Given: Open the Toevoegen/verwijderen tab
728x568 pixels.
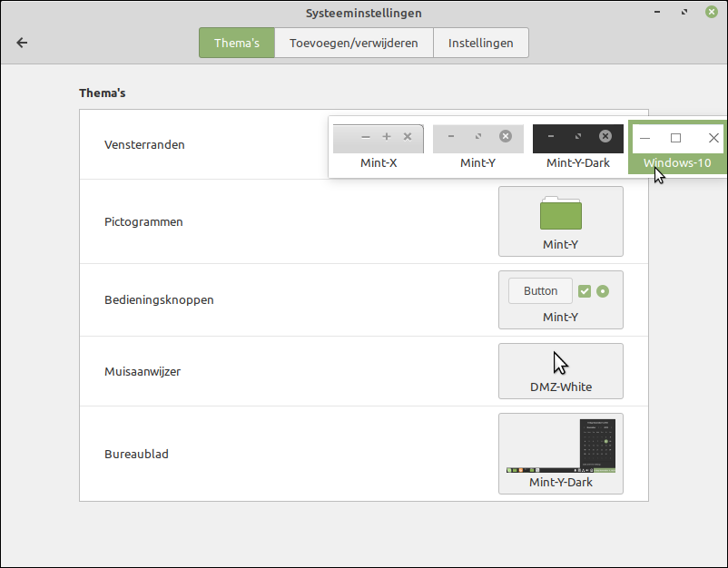Looking at the screenshot, I should click(x=354, y=43).
